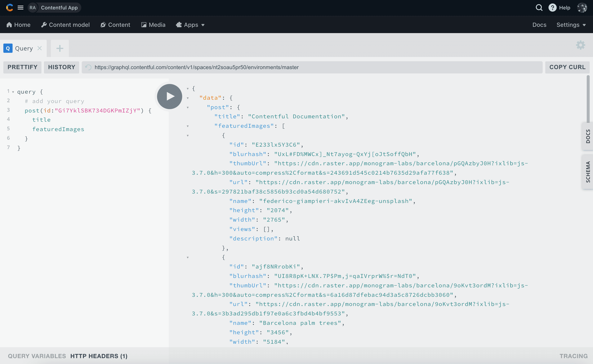Click the "description": null entry
This screenshot has height=364, width=593.
click(264, 239)
